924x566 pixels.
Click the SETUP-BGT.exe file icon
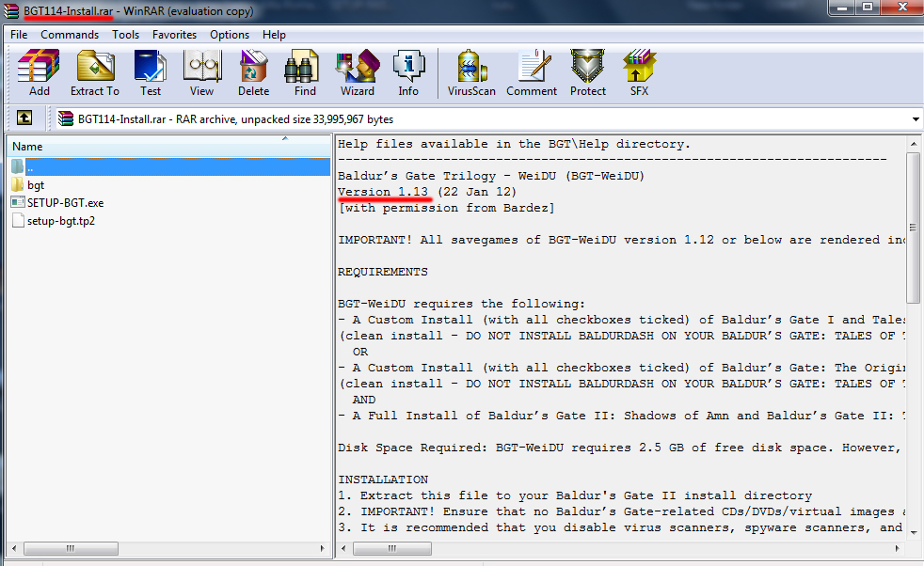click(18, 202)
